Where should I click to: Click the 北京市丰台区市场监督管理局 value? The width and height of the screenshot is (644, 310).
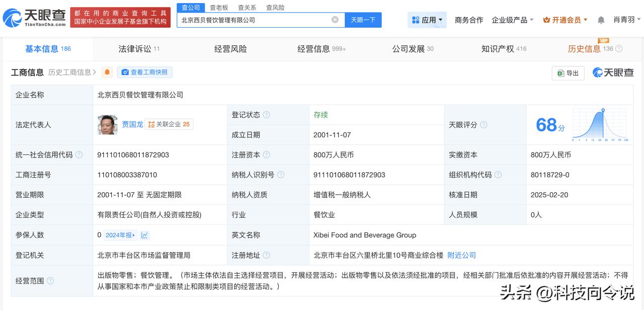pos(144,255)
